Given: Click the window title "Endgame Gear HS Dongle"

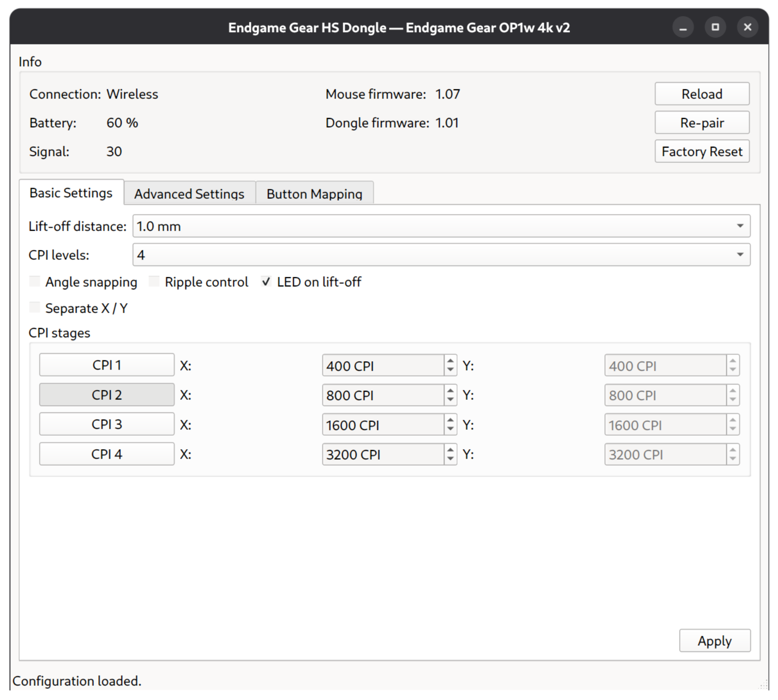Looking at the screenshot, I should pyautogui.click(x=307, y=28).
